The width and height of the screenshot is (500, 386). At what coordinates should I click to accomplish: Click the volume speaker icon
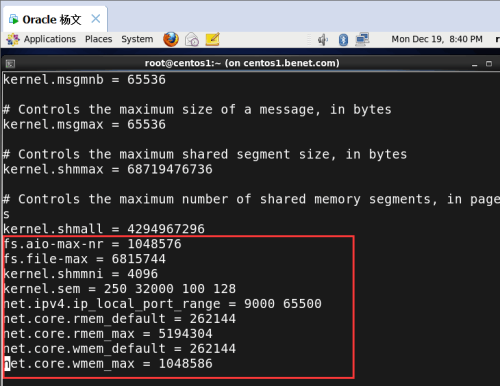(x=322, y=40)
